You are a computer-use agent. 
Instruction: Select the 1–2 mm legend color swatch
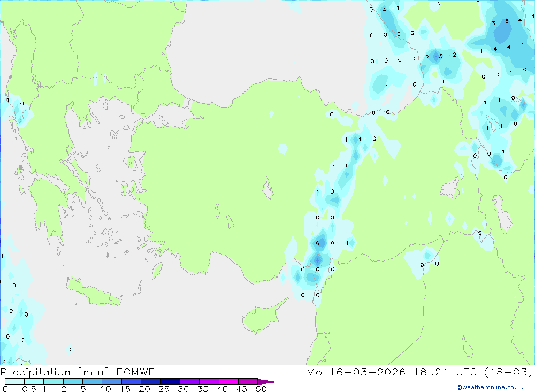(x=53, y=381)
